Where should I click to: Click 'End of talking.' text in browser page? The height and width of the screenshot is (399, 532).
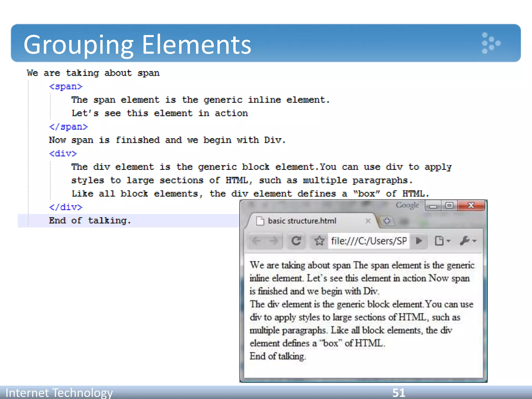click(278, 356)
